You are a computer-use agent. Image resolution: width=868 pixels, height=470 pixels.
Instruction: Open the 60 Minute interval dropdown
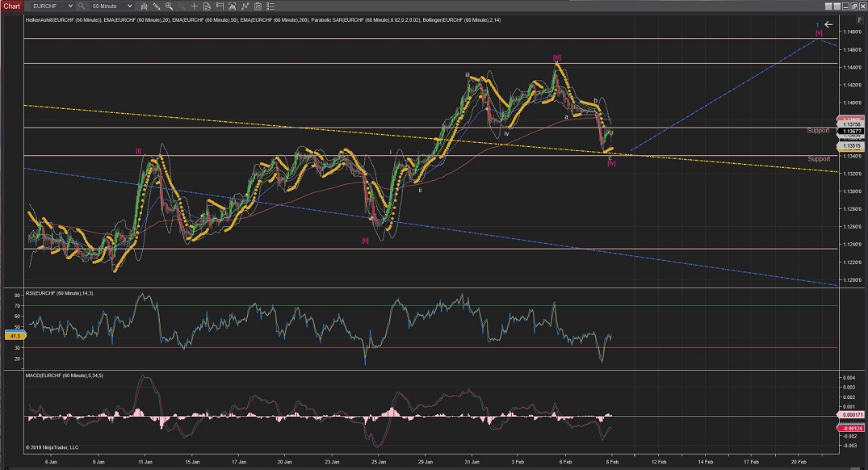tap(111, 6)
